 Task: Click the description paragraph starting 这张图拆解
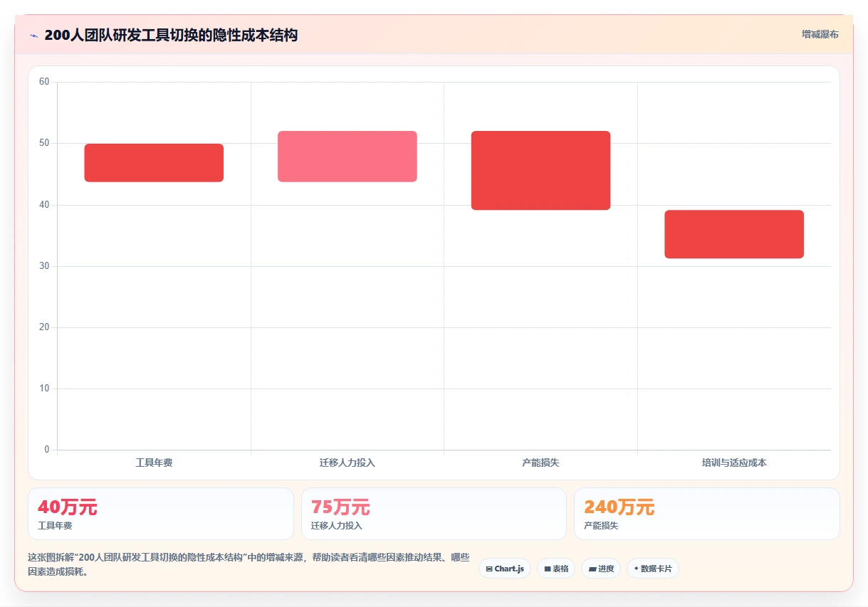(x=249, y=564)
